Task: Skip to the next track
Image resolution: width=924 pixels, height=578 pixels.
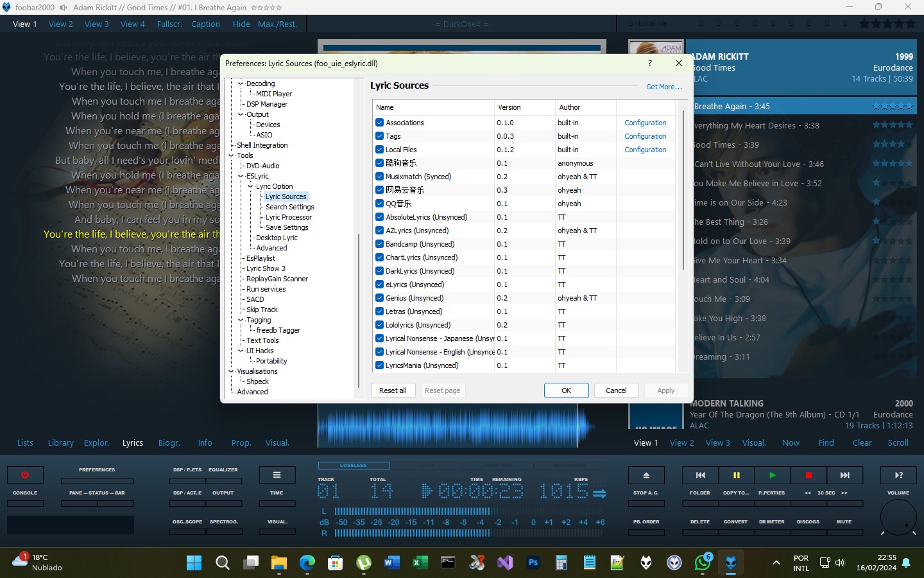Action: [x=844, y=475]
